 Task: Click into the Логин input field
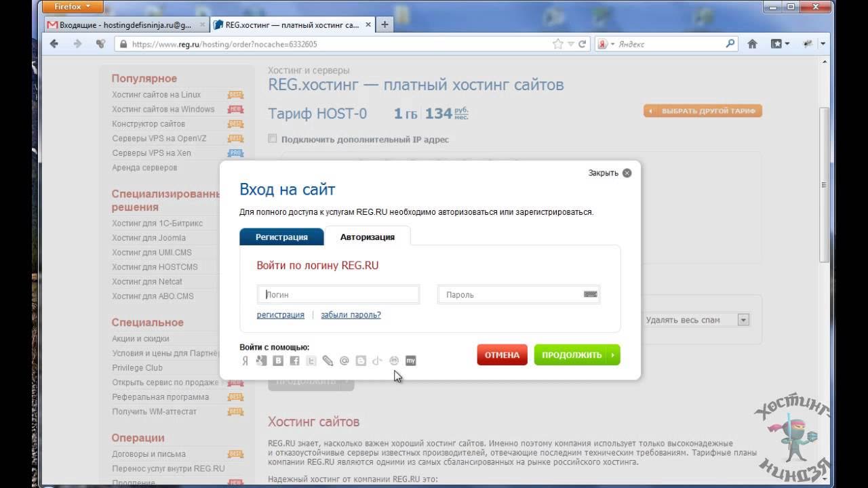click(x=338, y=295)
